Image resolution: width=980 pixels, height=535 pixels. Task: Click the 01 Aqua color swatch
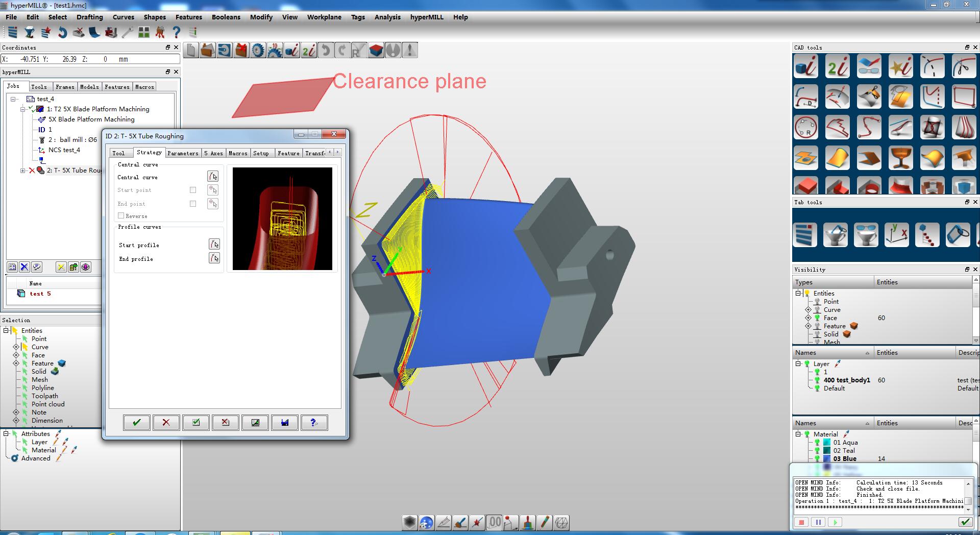(x=827, y=443)
